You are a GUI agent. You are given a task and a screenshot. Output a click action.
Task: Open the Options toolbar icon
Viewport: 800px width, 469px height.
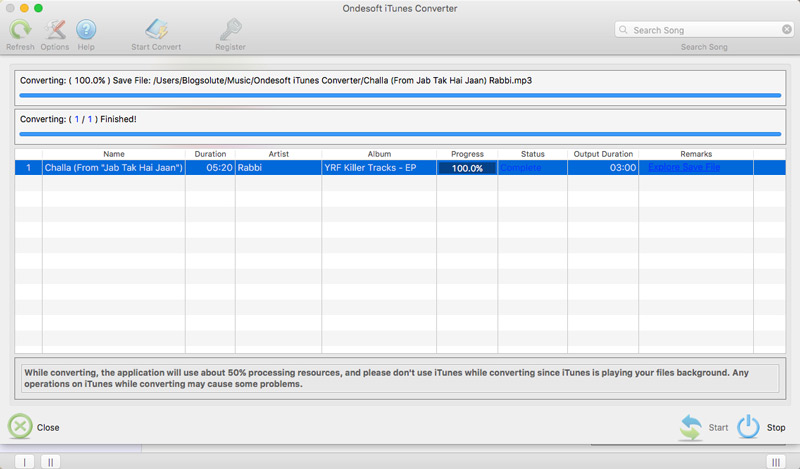point(55,30)
